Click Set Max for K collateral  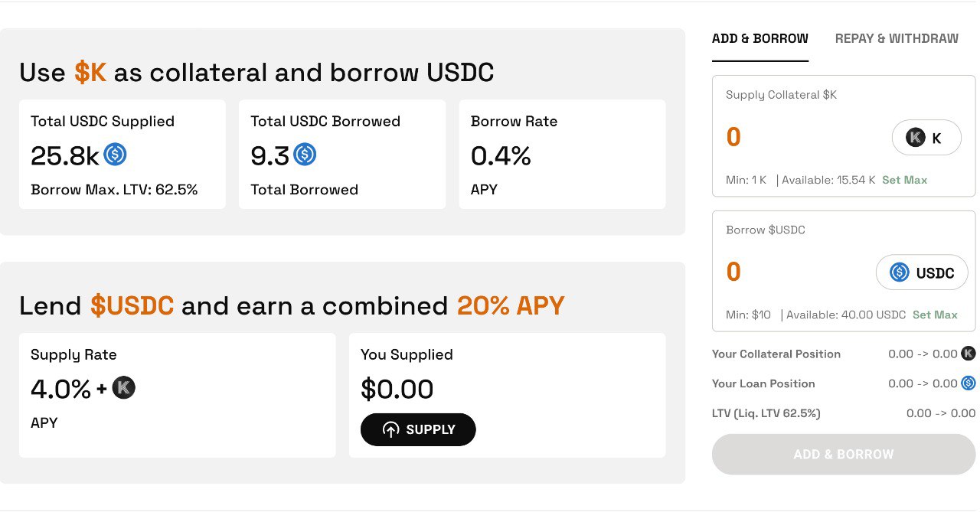point(904,180)
